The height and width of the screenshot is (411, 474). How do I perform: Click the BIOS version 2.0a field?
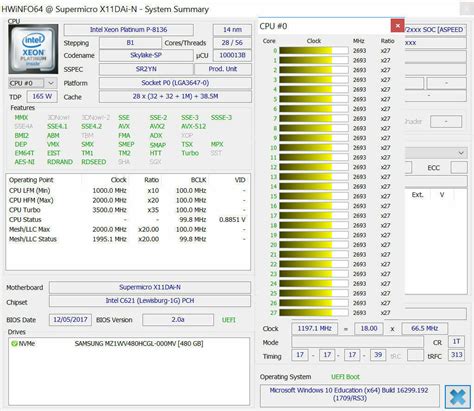178,319
